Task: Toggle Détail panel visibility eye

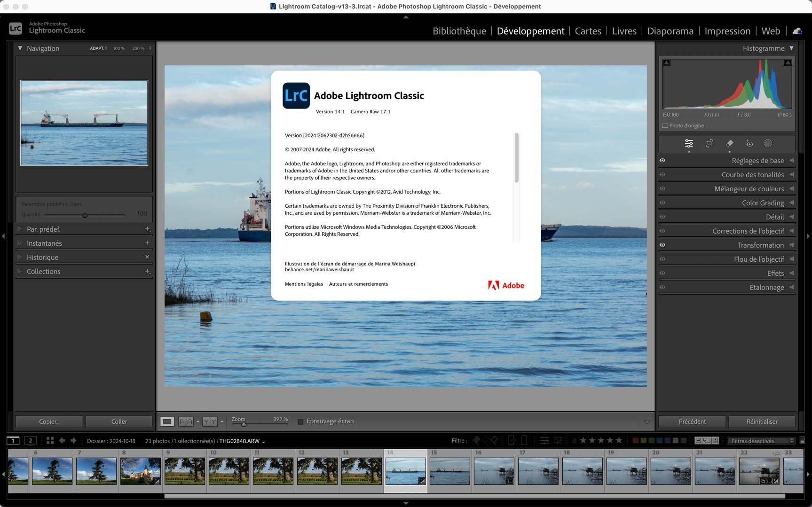Action: coord(662,217)
